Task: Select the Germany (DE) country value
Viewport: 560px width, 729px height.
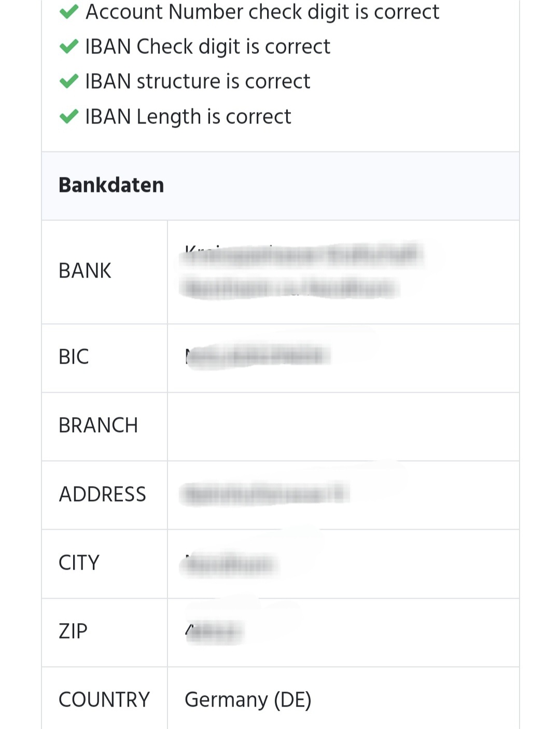Action: [248, 700]
